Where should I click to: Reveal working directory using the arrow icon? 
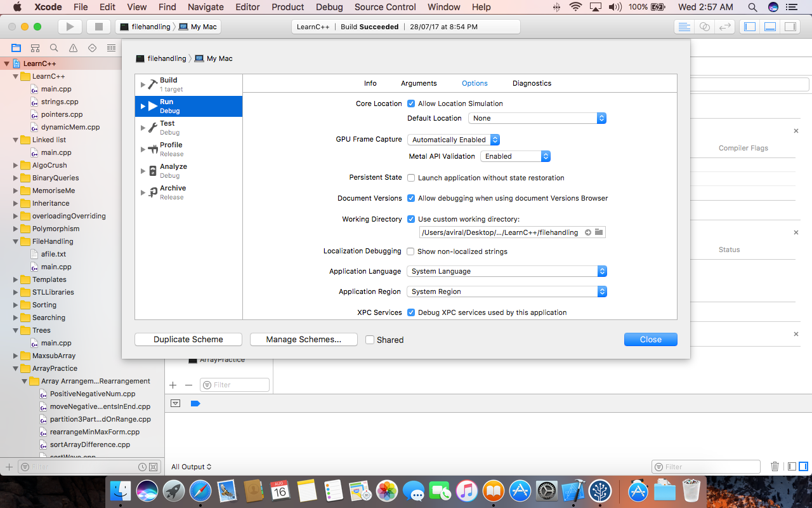point(588,232)
